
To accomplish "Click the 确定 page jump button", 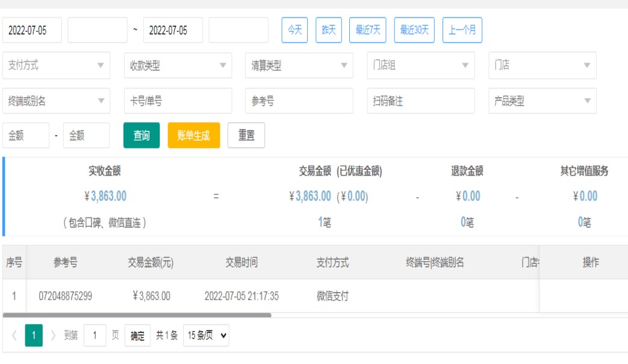I will point(137,336).
